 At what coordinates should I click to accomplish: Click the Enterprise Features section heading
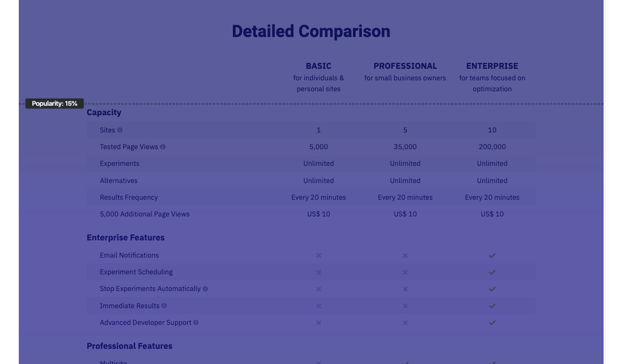[125, 238]
